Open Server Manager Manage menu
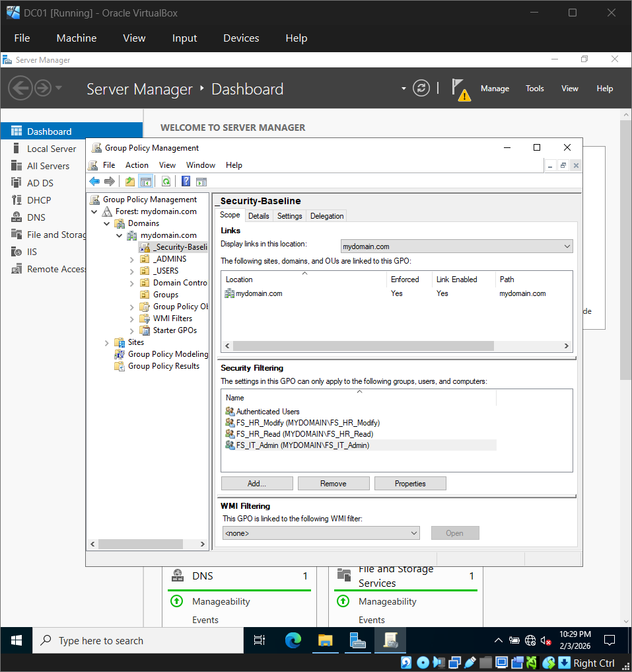 click(495, 89)
